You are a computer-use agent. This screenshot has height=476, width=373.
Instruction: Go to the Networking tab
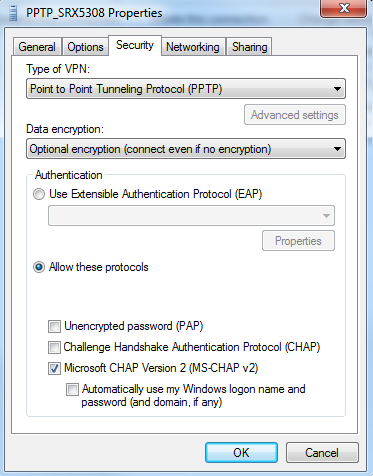click(x=193, y=47)
